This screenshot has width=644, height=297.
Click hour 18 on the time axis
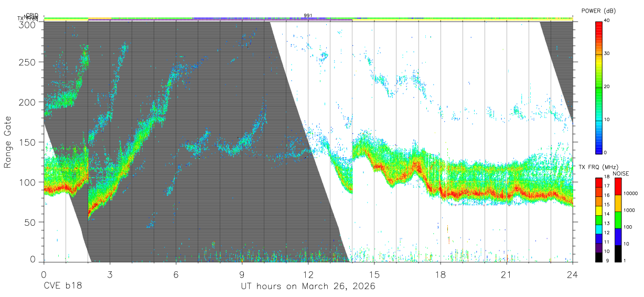coord(441,274)
